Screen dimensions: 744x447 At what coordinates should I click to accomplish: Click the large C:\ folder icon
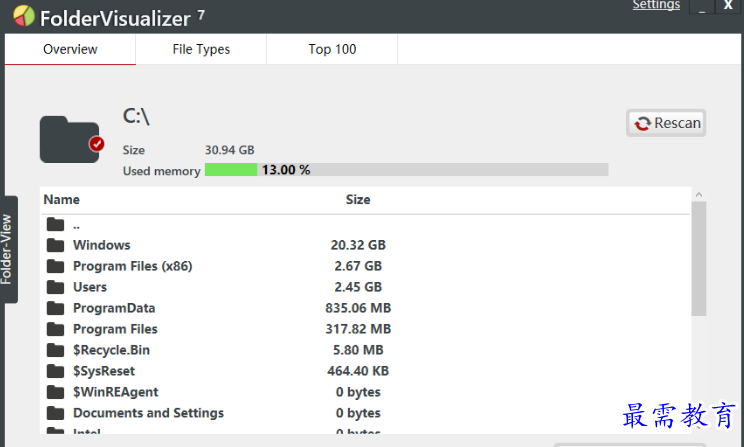[x=70, y=139]
